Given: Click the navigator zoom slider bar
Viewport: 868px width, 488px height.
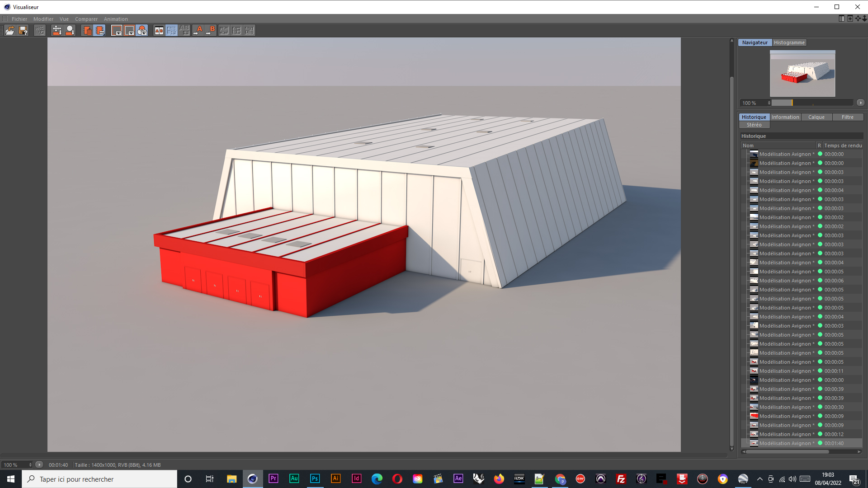Looking at the screenshot, I should click(811, 103).
